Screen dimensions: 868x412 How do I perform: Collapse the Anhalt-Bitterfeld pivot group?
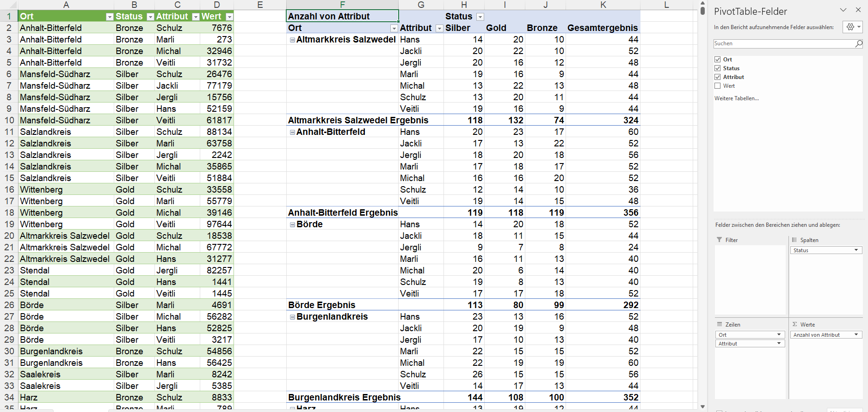(x=292, y=132)
